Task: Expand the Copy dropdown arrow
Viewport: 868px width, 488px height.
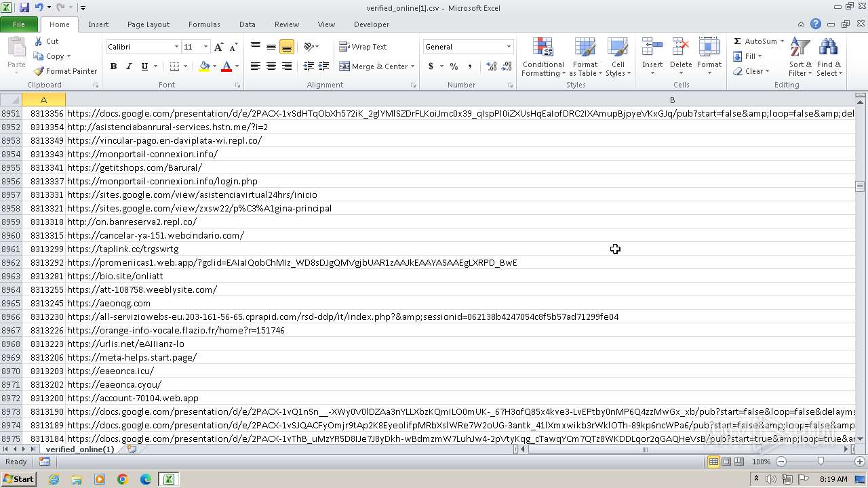Action: coord(68,57)
